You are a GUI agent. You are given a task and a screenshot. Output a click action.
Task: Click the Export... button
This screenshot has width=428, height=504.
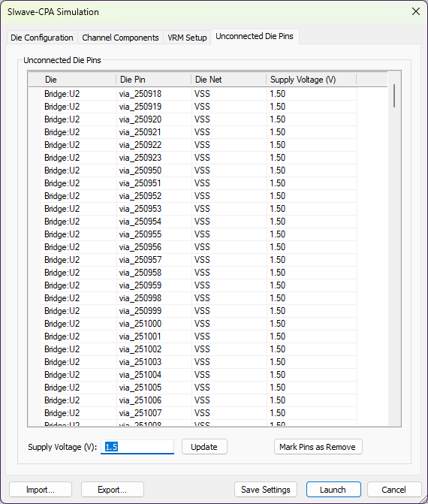click(x=112, y=490)
